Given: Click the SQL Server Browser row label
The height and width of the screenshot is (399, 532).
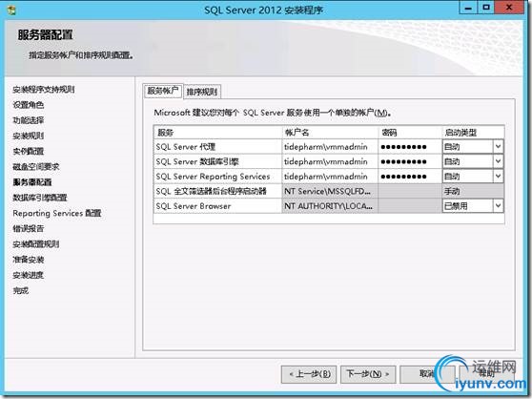Looking at the screenshot, I should [193, 206].
